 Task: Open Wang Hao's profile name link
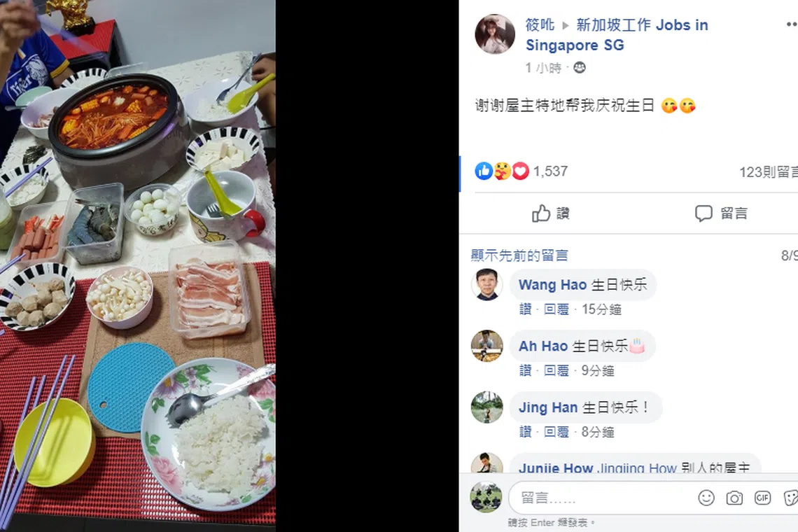coord(552,285)
